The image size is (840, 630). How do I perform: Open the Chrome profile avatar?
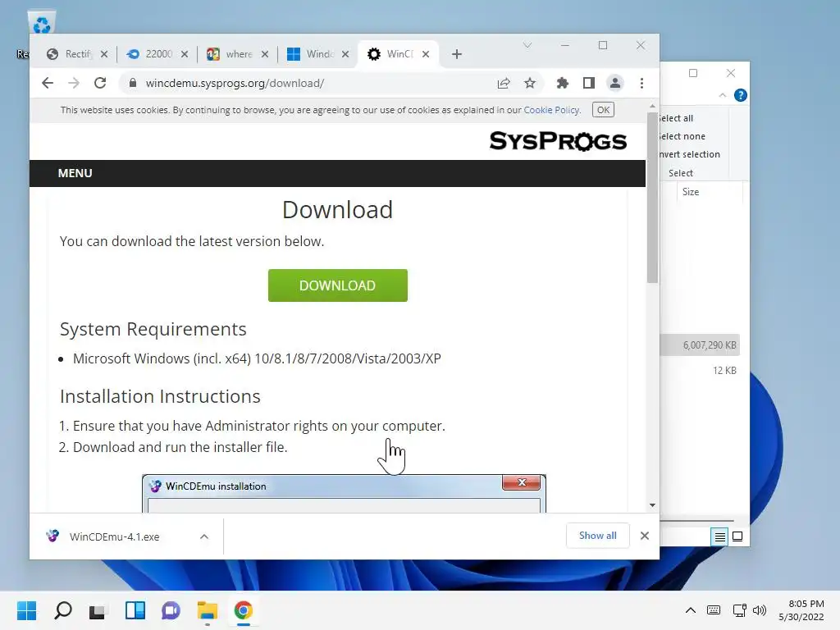[x=615, y=83]
